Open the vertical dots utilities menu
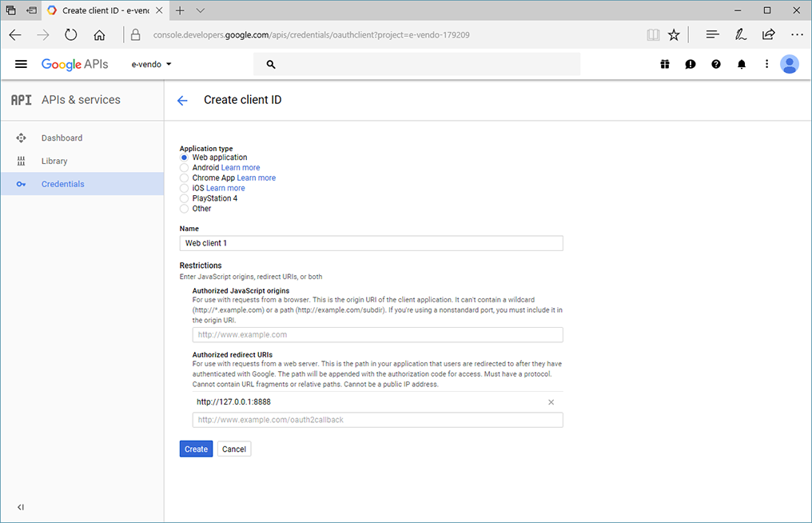 click(767, 64)
